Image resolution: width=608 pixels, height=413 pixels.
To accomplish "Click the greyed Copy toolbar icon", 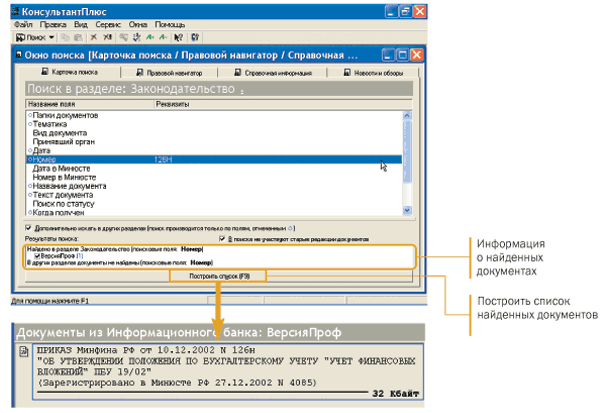I will pos(66,37).
